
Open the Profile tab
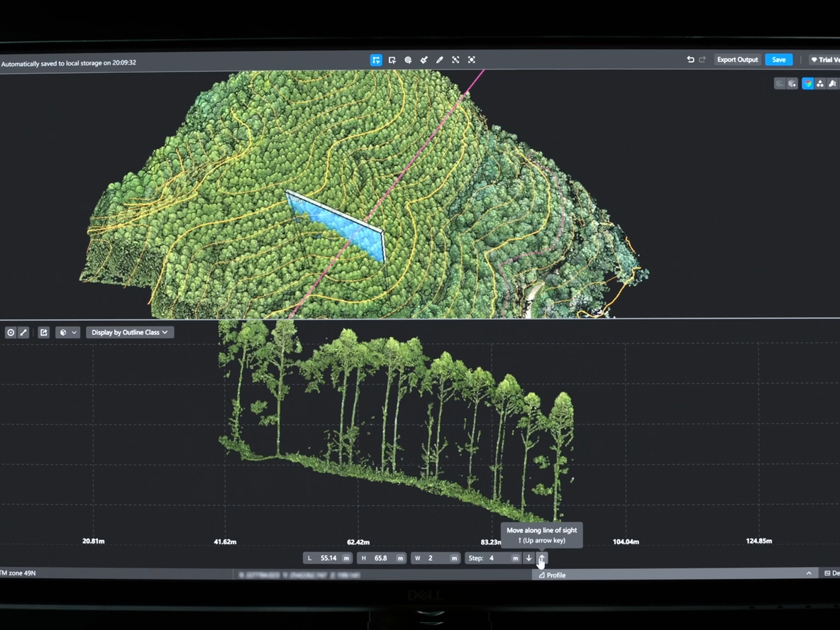[552, 575]
